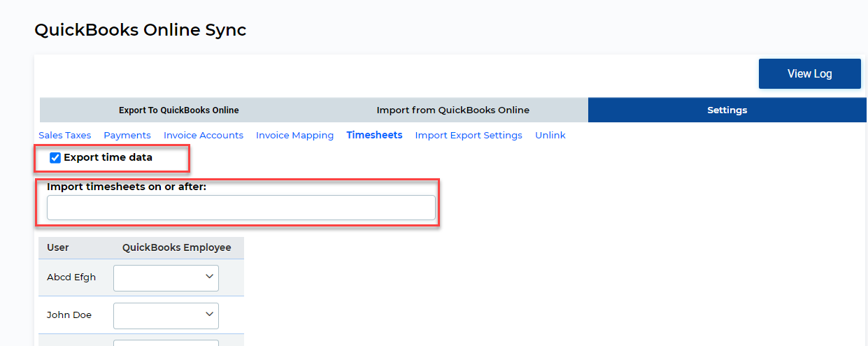Viewport: 868px width, 346px height.
Task: Expand QuickBooks Employee dropdown for John Doe
Action: pyautogui.click(x=166, y=315)
